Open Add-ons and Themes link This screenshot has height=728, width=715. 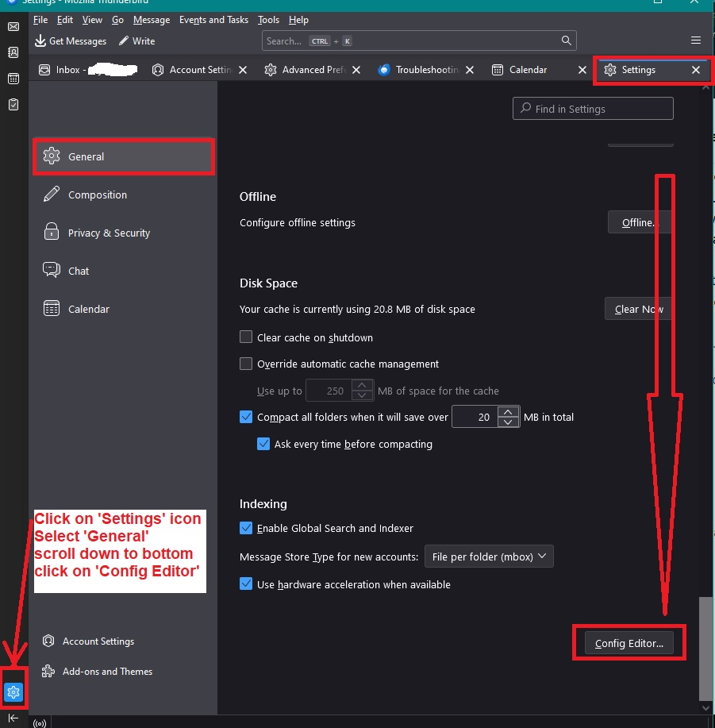point(97,672)
